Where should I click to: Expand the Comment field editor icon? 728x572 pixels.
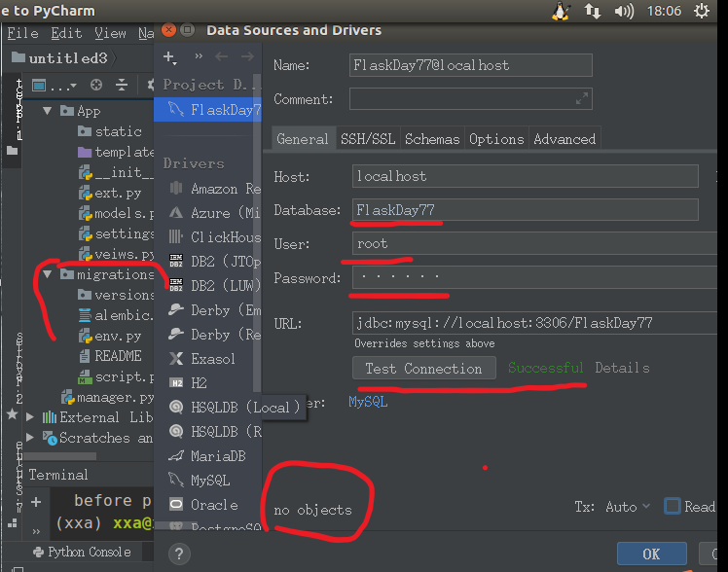click(x=582, y=99)
